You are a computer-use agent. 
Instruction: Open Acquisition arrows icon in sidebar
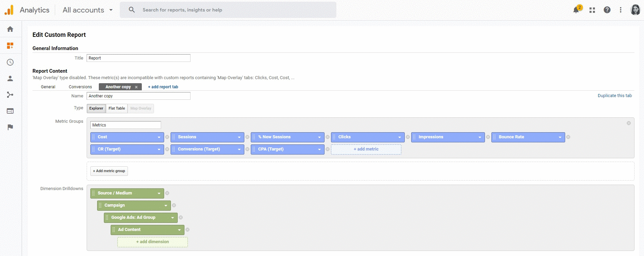coord(10,95)
